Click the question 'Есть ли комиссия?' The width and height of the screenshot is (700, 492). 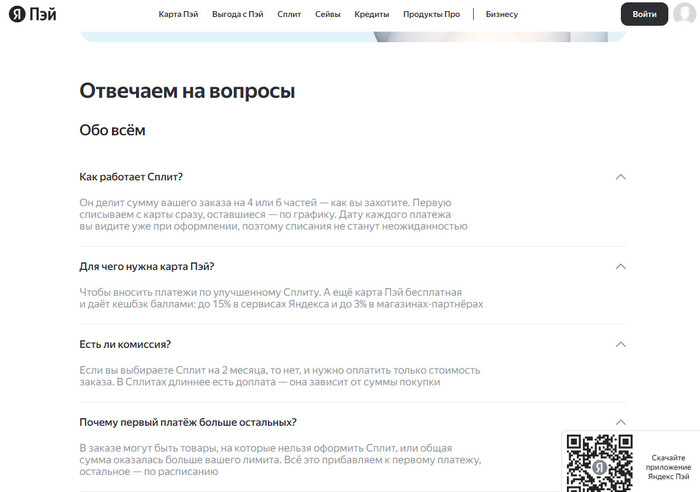125,344
